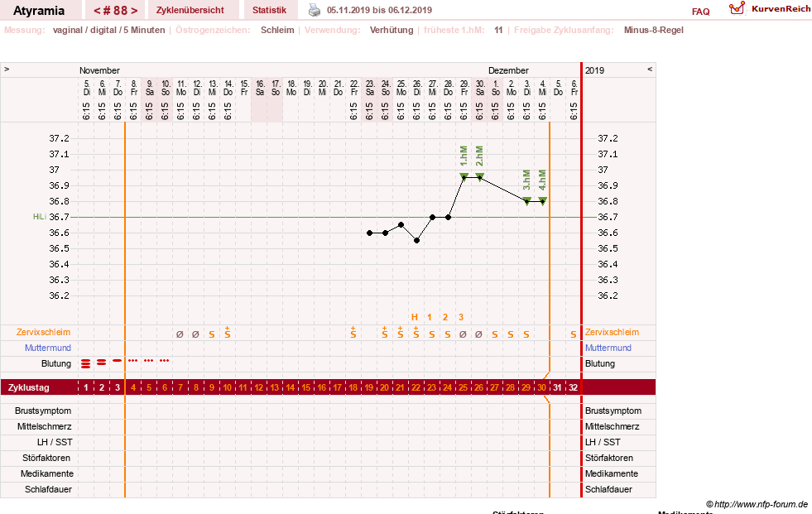Click the 4.hM temperature marker
This screenshot has width=812, height=514.
543,201
